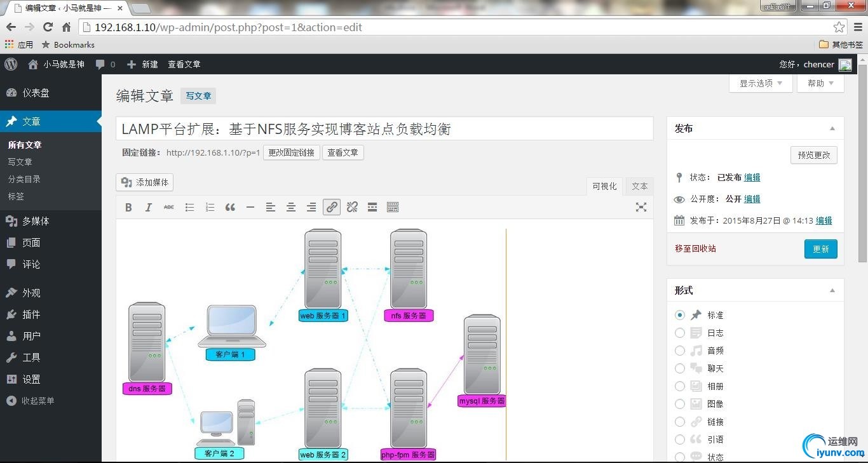The image size is (868, 463).
Task: Click the 更改固定链接 button
Action: pyautogui.click(x=292, y=152)
